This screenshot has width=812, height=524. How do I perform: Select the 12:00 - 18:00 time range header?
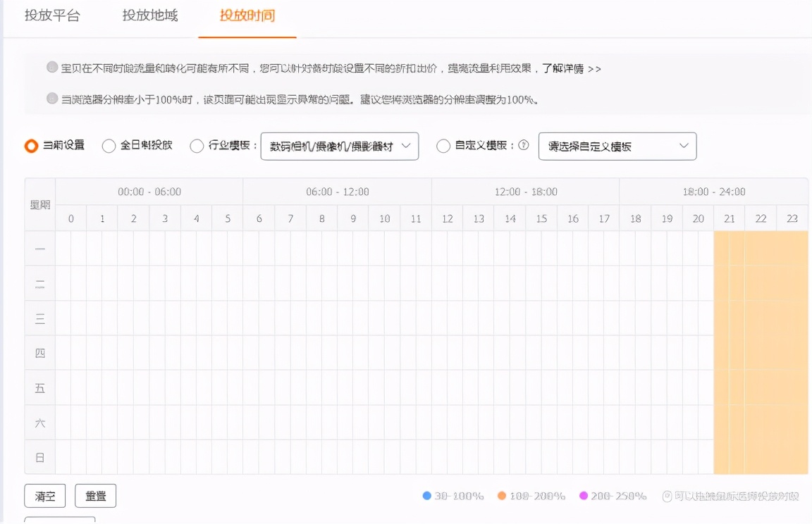click(526, 192)
